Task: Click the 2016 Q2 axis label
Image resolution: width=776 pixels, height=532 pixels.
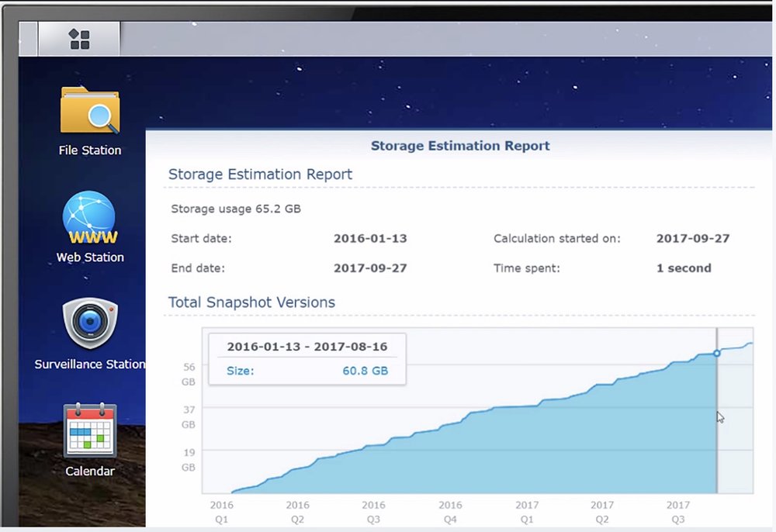Action: click(x=297, y=512)
